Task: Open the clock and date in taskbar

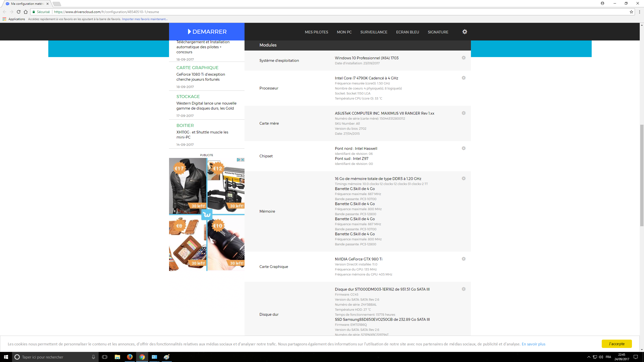Action: pyautogui.click(x=622, y=357)
